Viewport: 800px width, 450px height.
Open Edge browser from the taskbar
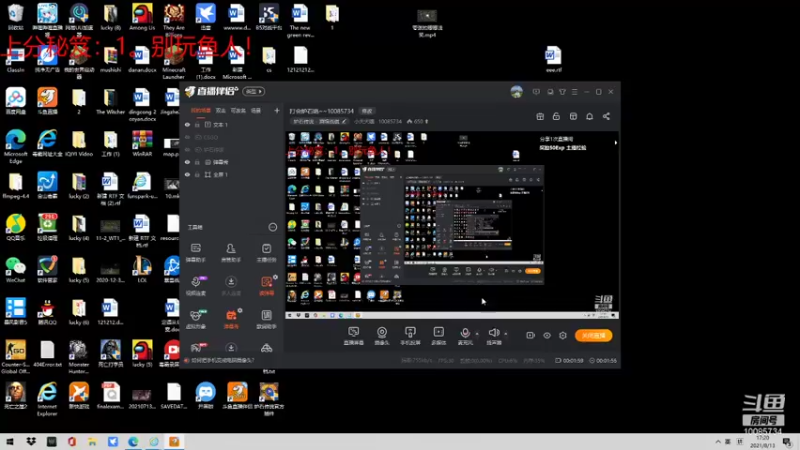pos(133,441)
